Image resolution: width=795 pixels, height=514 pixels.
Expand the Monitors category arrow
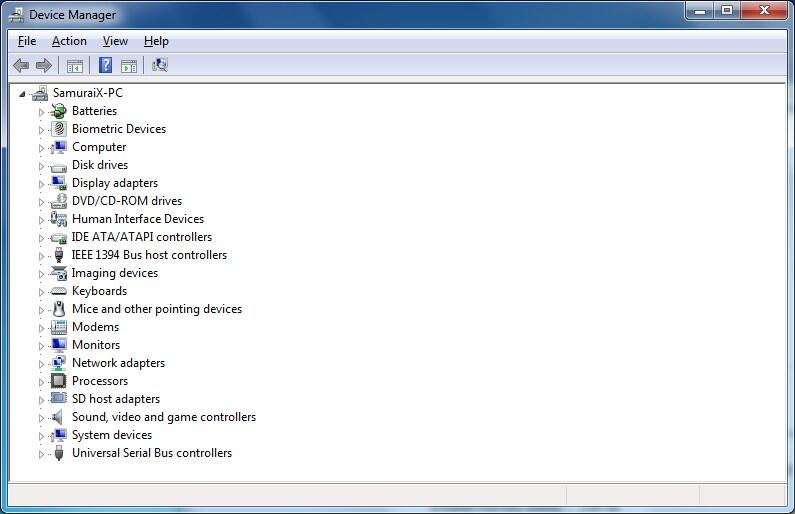tap(42, 346)
